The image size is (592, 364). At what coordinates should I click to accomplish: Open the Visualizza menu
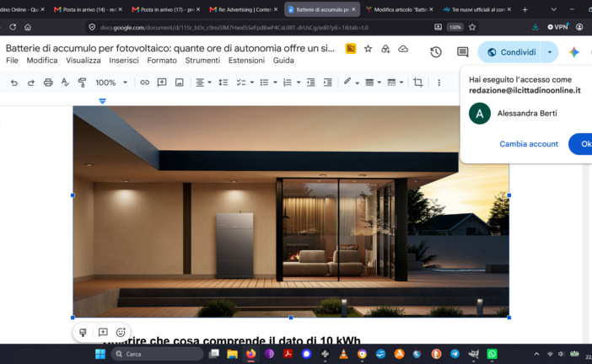pos(83,61)
